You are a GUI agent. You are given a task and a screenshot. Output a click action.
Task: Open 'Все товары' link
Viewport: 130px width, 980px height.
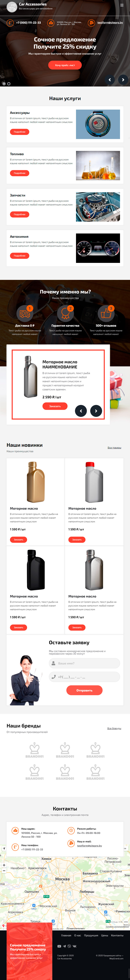114,447
